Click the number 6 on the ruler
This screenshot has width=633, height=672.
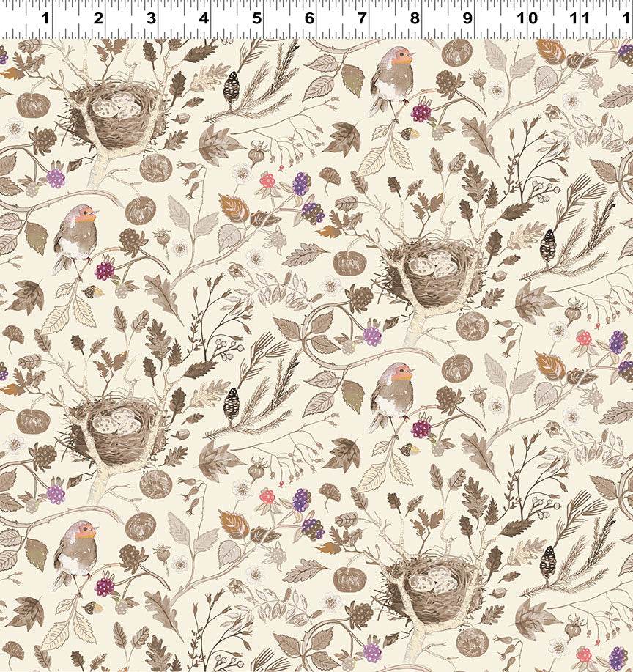click(x=309, y=18)
